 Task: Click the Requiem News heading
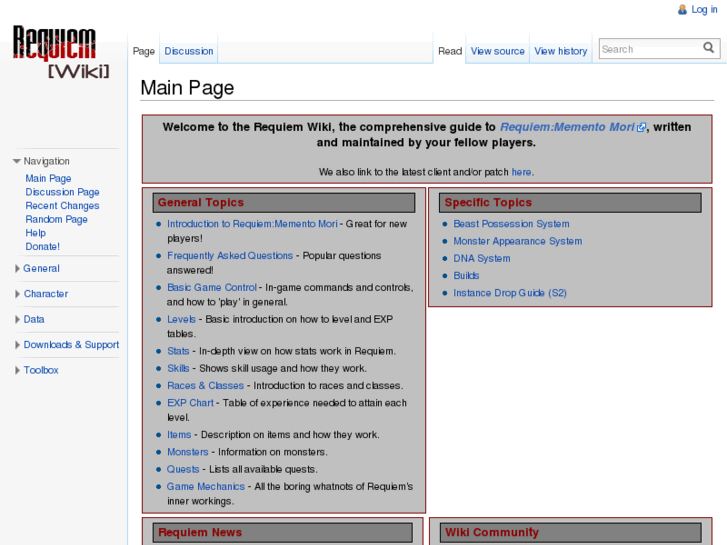click(x=200, y=532)
